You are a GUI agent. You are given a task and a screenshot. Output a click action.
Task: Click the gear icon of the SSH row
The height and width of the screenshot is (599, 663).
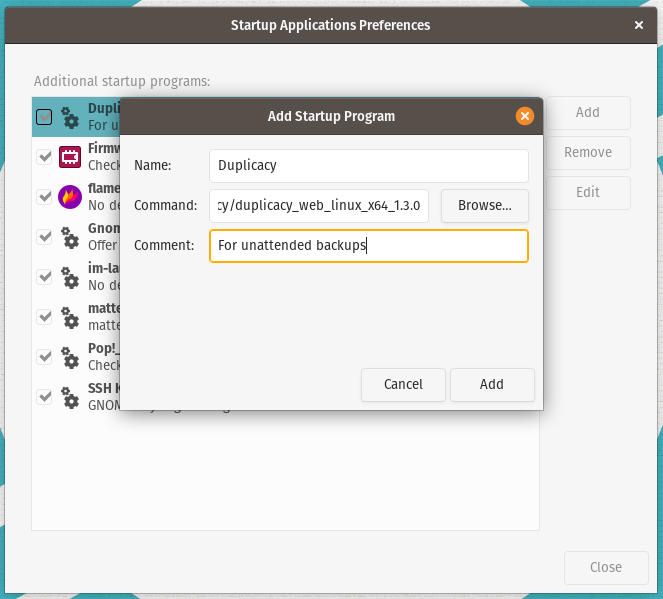[70, 397]
